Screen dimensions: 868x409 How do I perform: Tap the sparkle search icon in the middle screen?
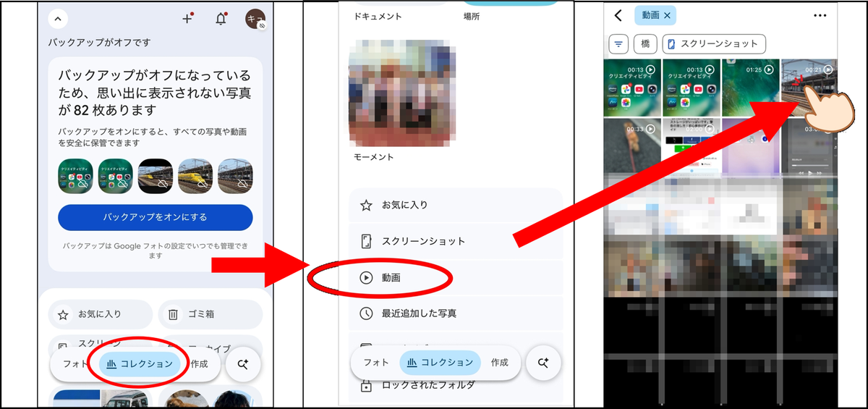[543, 363]
